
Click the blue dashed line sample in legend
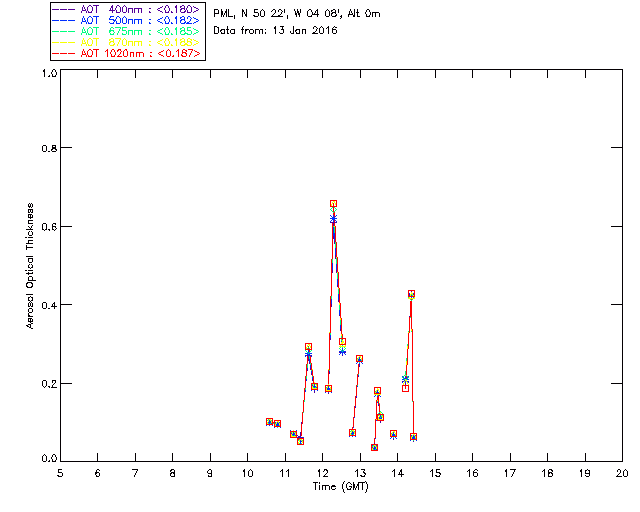(64, 20)
